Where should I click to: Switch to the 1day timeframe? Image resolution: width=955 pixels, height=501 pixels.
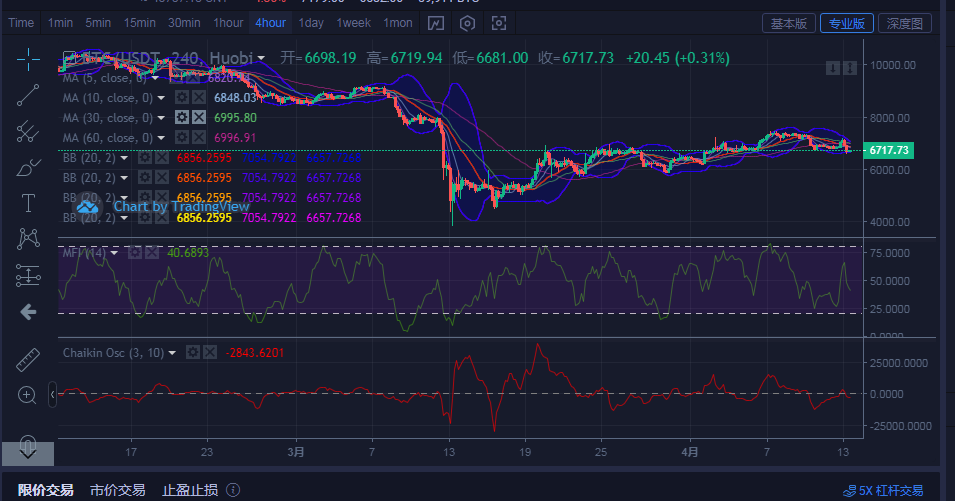click(x=311, y=23)
